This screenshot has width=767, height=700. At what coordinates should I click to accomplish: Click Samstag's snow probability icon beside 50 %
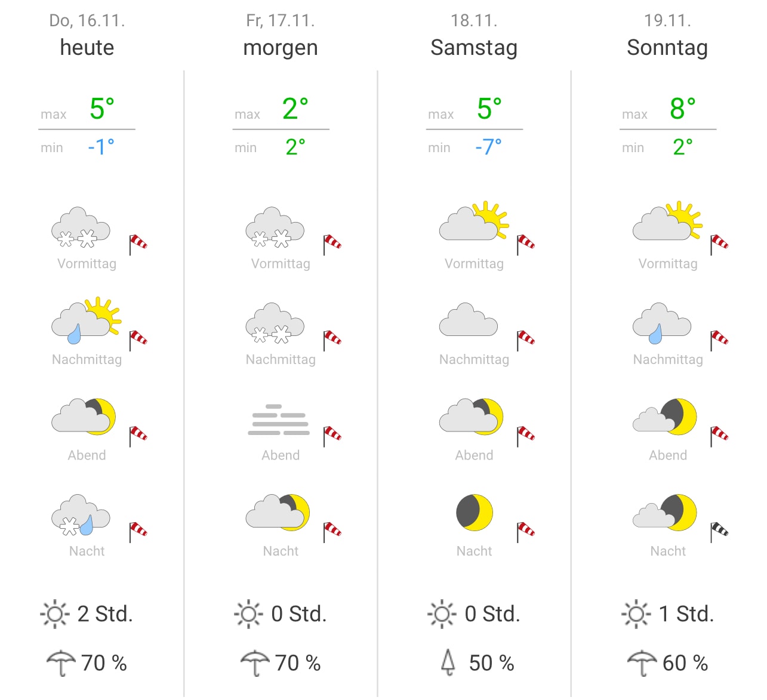448,662
